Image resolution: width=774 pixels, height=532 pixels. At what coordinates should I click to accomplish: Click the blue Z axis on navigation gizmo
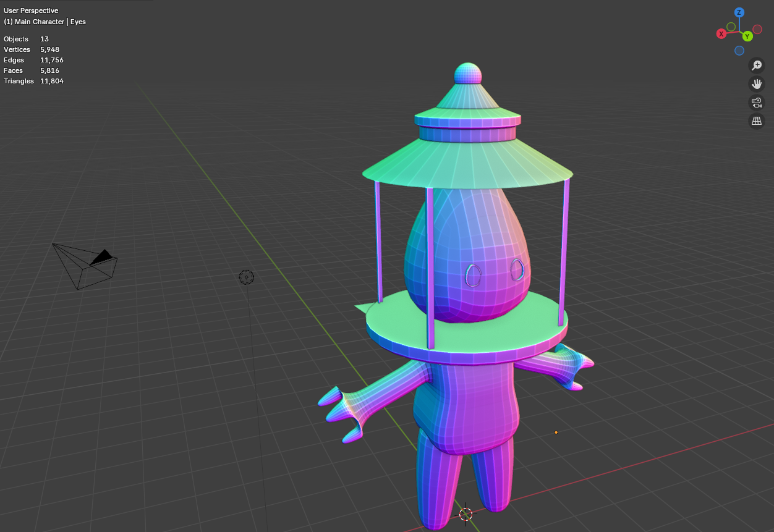(x=739, y=12)
